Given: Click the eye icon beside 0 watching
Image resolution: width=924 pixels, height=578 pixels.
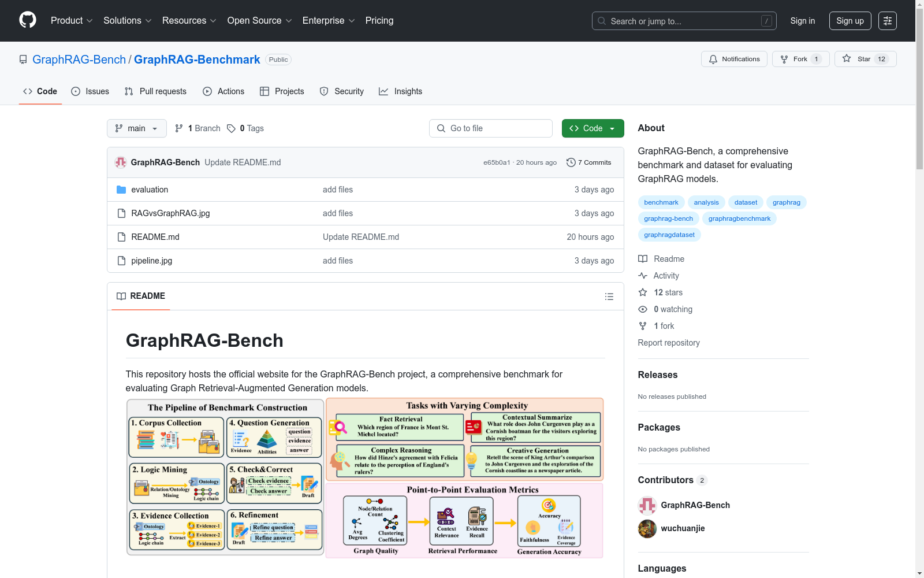Looking at the screenshot, I should (x=643, y=309).
